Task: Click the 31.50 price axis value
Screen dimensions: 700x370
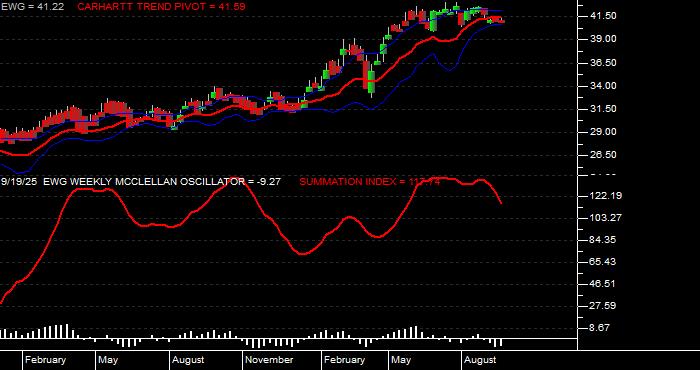Action: click(x=604, y=109)
